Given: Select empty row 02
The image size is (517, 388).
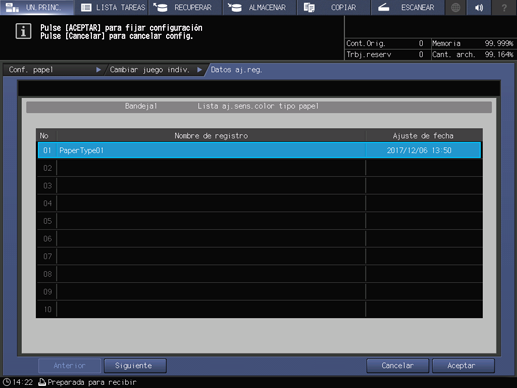Looking at the screenshot, I should tap(259, 168).
